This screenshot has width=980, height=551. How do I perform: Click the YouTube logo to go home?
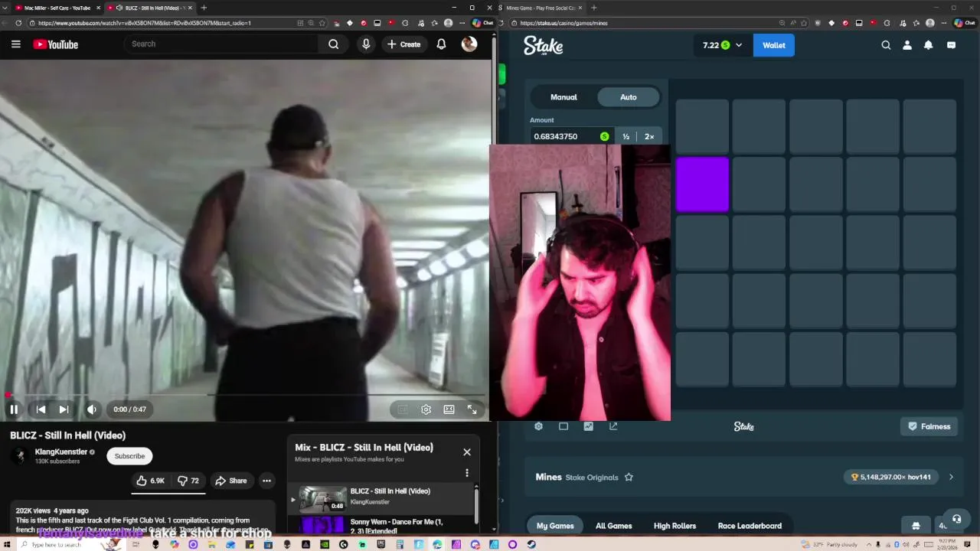[56, 44]
